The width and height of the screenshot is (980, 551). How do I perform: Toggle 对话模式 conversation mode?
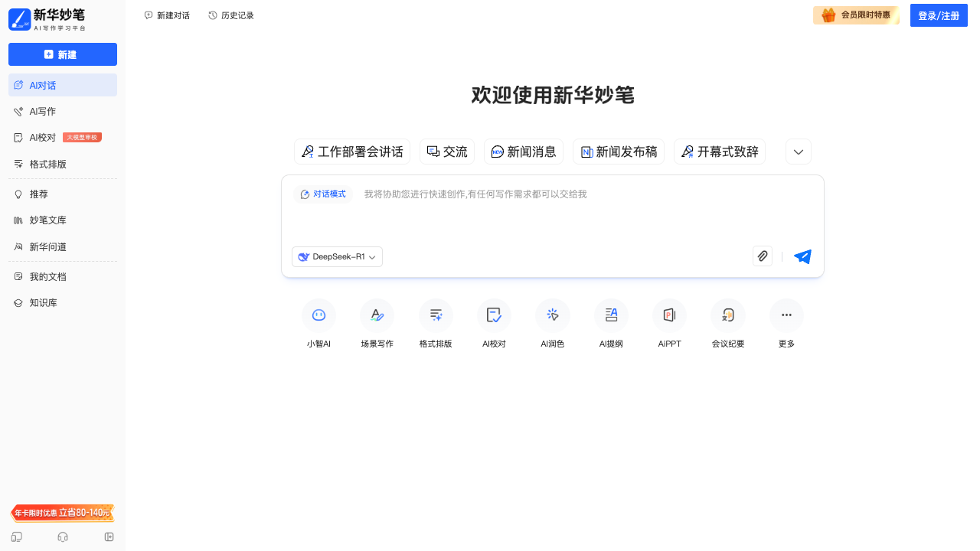322,194
